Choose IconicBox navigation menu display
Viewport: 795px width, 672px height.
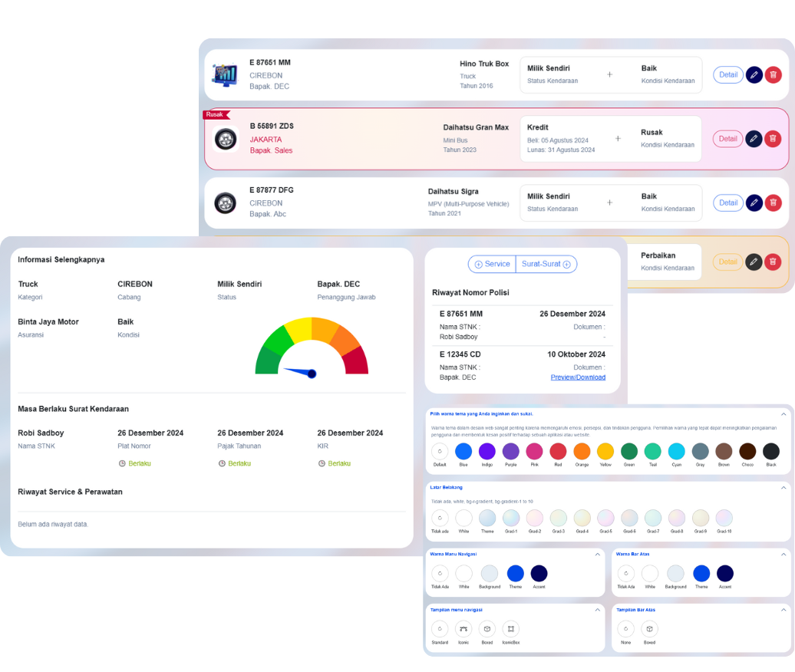510,629
